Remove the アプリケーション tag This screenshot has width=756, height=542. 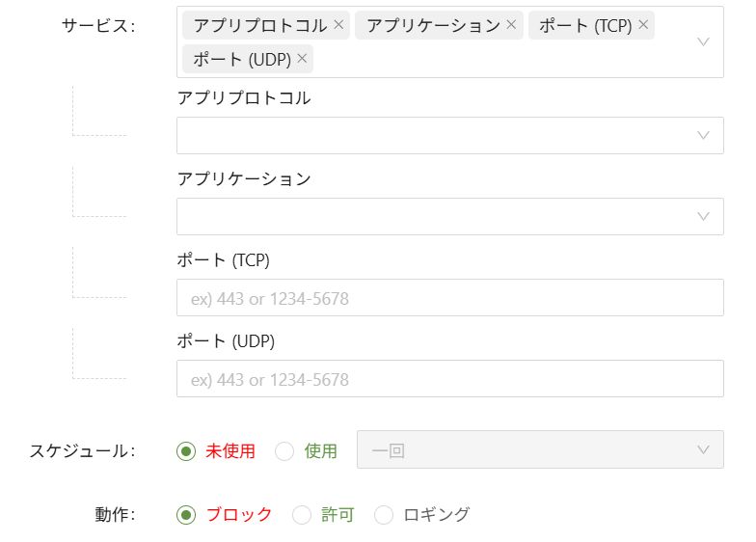coord(511,25)
